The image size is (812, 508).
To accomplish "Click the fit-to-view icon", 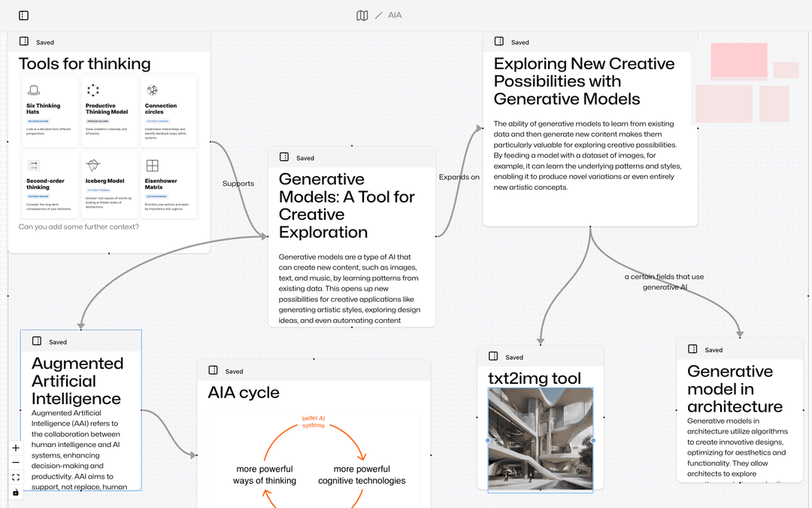I will (x=16, y=477).
